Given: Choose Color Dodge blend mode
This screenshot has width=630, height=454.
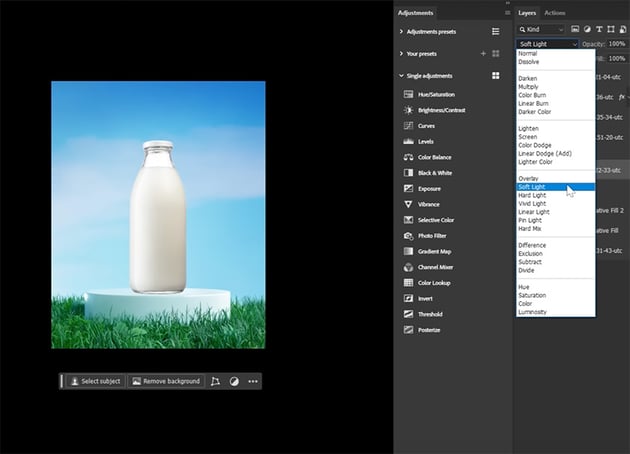Looking at the screenshot, I should 555,145.
